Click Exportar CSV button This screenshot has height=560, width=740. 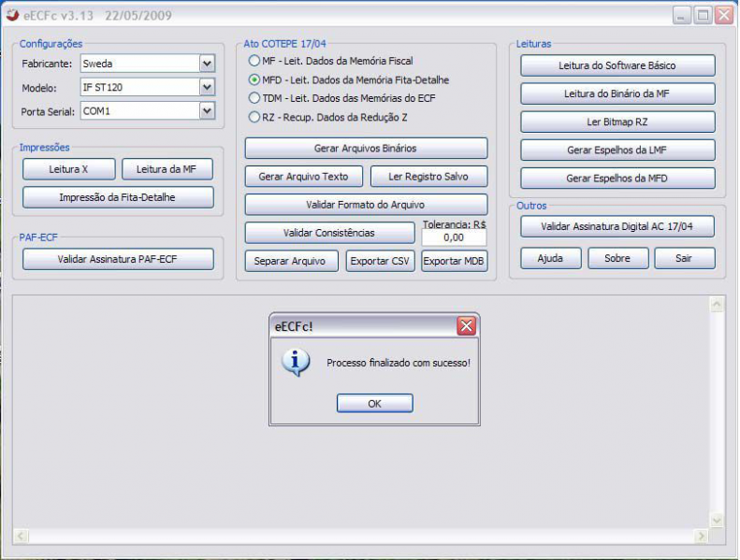[380, 261]
